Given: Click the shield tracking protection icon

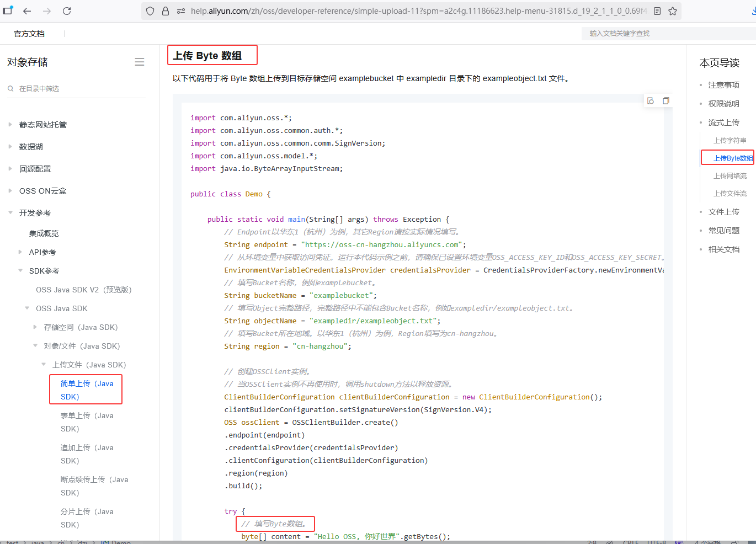Looking at the screenshot, I should pyautogui.click(x=150, y=11).
